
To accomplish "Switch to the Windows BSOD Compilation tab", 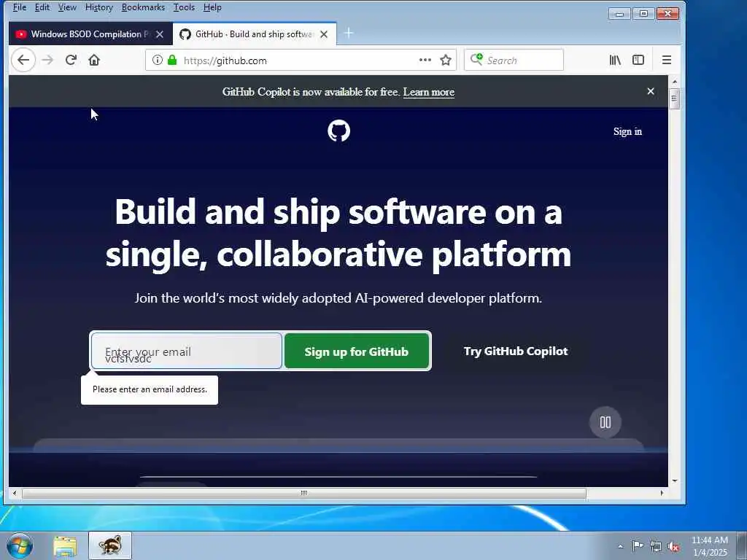I will click(90, 34).
